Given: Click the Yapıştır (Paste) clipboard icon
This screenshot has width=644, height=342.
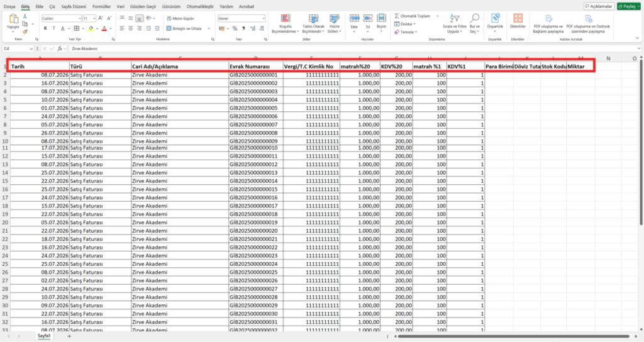Looking at the screenshot, I should click(x=13, y=19).
